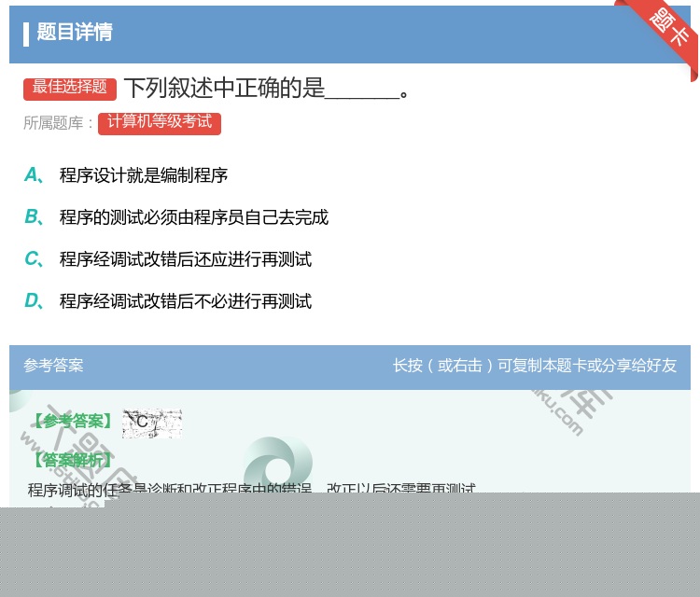
Task: Click the 题目详情 header title
Action: [x=75, y=32]
